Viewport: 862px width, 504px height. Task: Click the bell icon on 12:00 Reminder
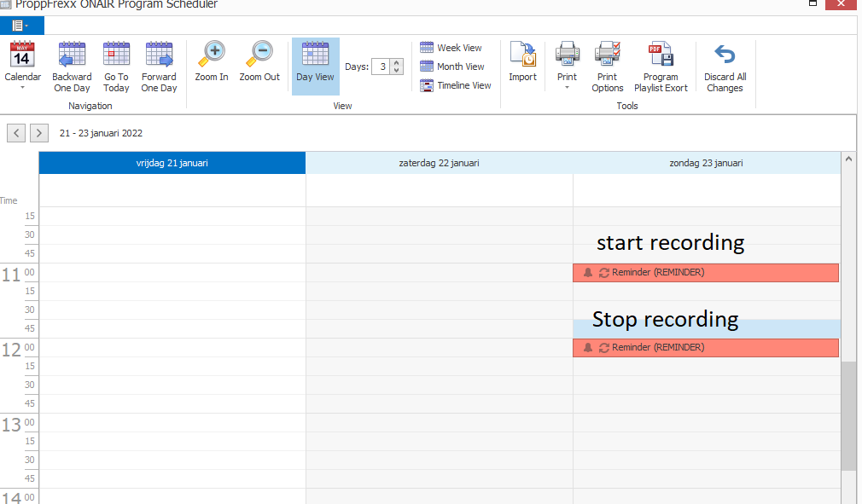pos(588,348)
